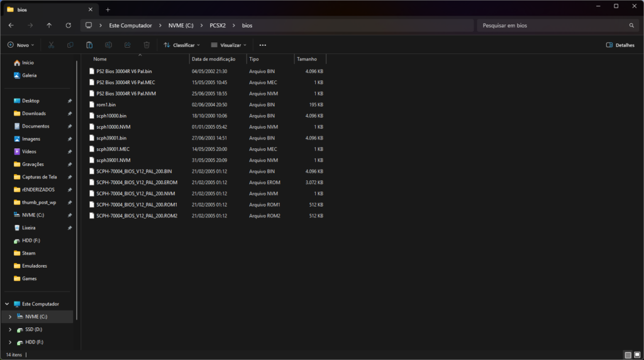Switch to details list view in status bar
Viewport: 644px width, 360px height.
pyautogui.click(x=628, y=355)
